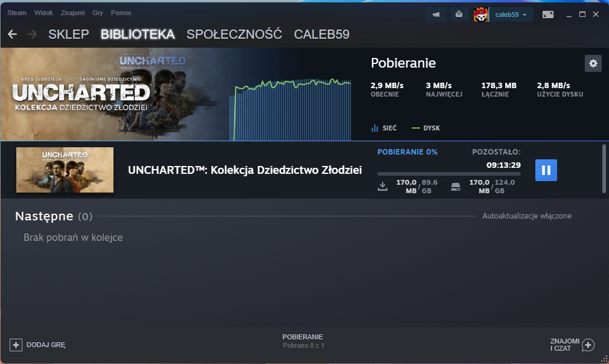Click the UNCHARTED: Kolekcja Dziedzictwo Złodziei title
The height and width of the screenshot is (364, 609).
coord(244,170)
